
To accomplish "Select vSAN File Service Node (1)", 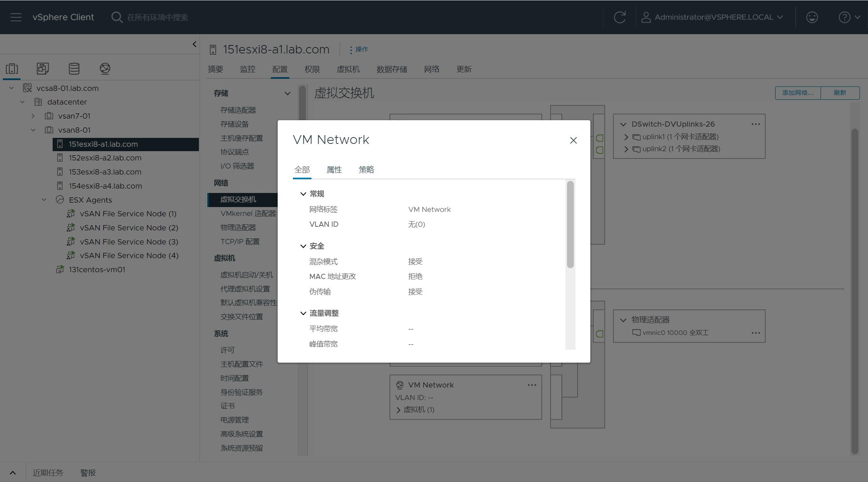I will (x=128, y=214).
